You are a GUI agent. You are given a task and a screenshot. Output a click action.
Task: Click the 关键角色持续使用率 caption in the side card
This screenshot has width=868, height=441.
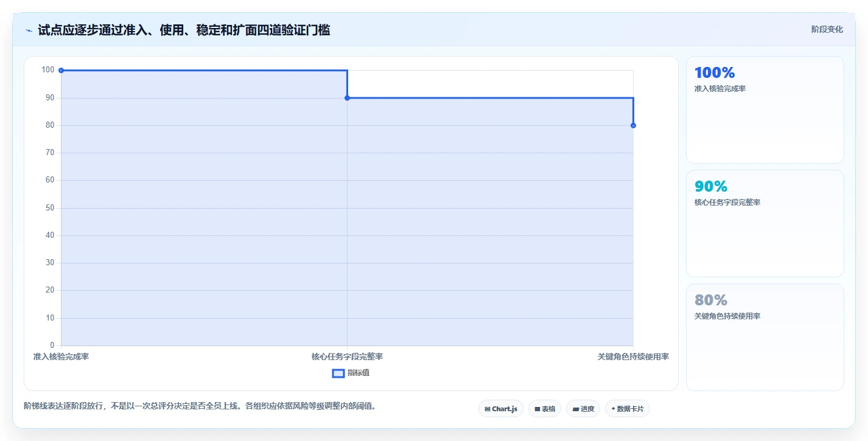(727, 316)
